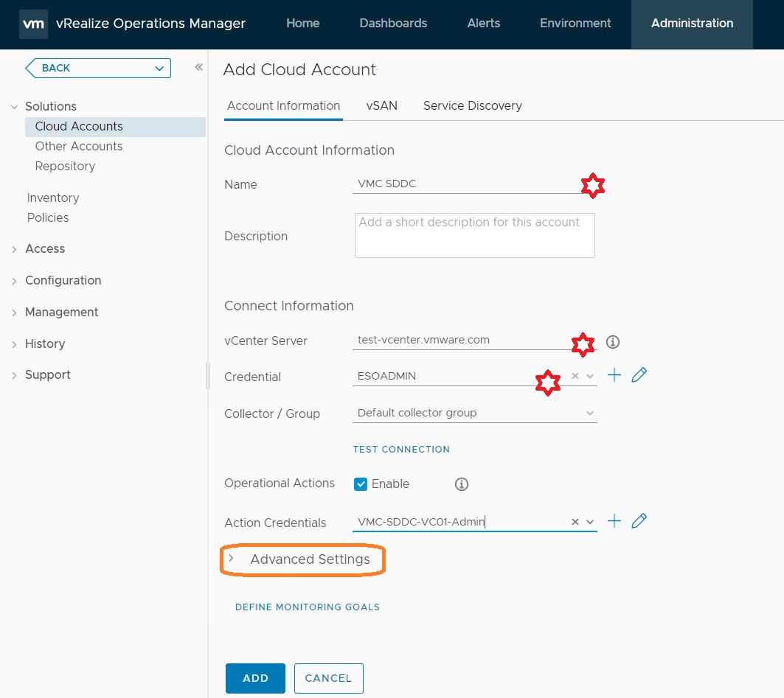Open the Dashboards menu
Viewport: 784px width, 698px height.
click(x=393, y=24)
